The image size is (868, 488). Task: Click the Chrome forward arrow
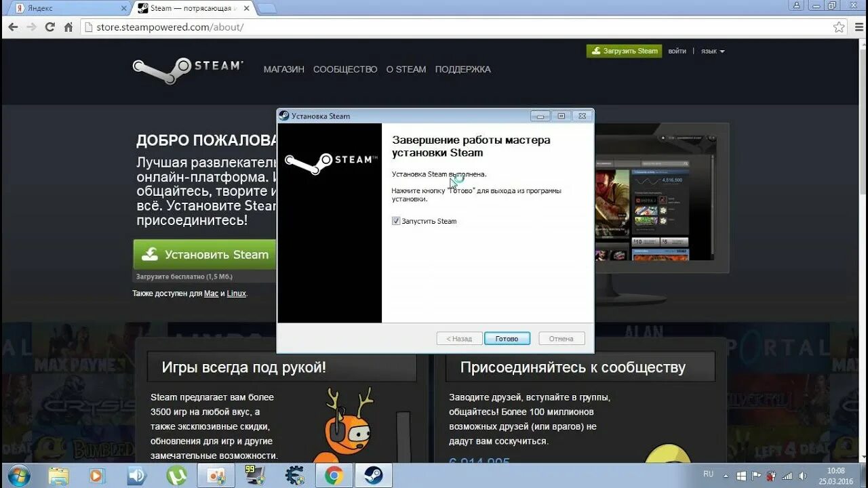point(31,27)
